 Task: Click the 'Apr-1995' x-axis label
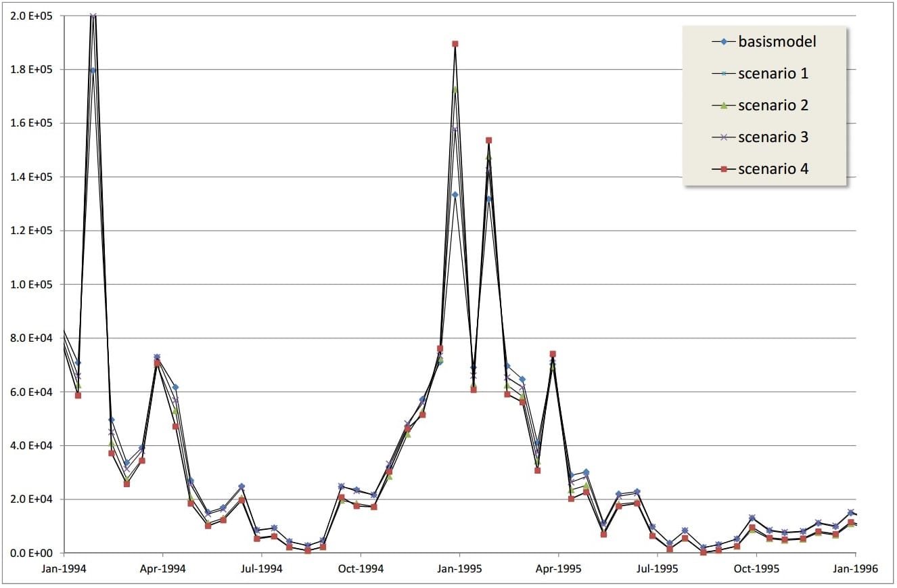click(558, 569)
